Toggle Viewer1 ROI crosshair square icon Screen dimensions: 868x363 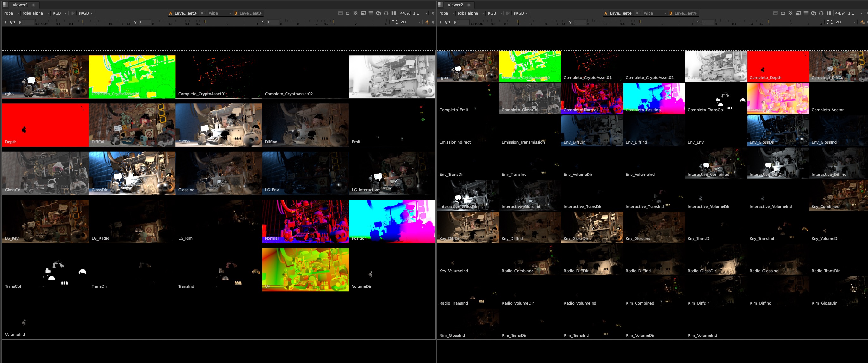click(x=386, y=13)
